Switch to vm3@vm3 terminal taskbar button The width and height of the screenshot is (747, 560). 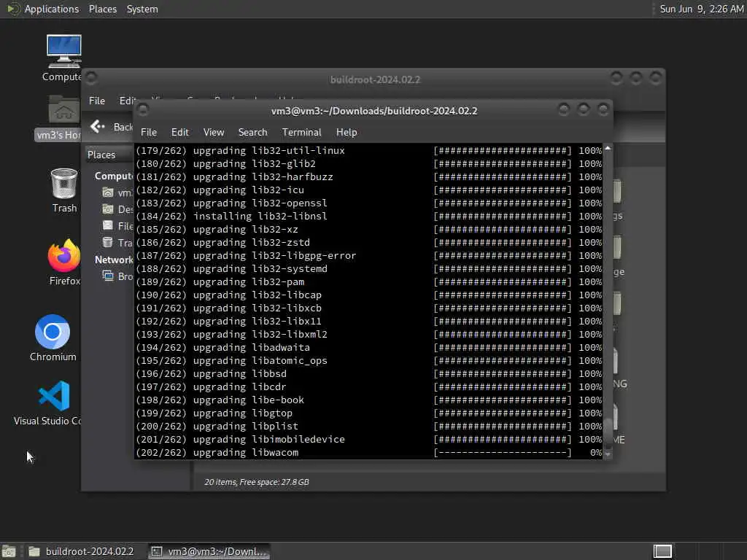(x=209, y=551)
